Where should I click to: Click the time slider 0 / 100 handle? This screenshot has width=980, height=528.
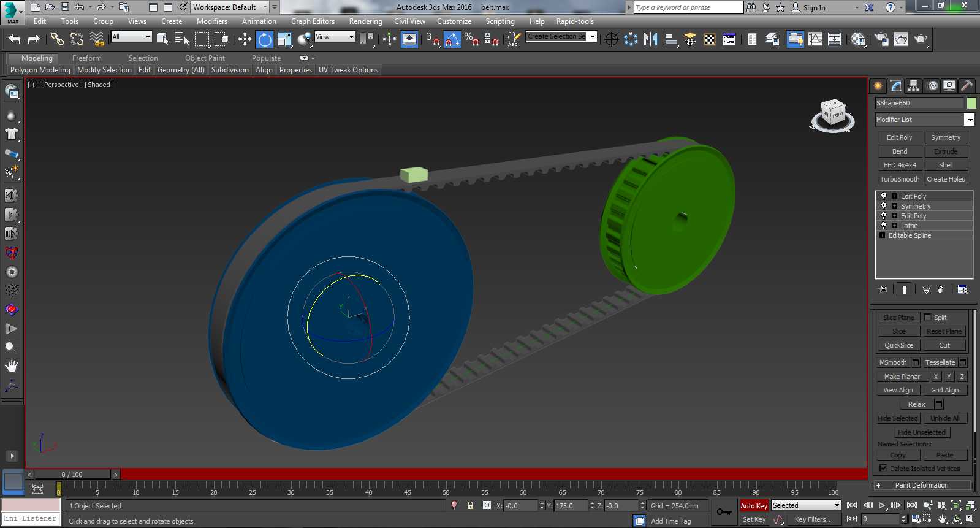click(72, 474)
